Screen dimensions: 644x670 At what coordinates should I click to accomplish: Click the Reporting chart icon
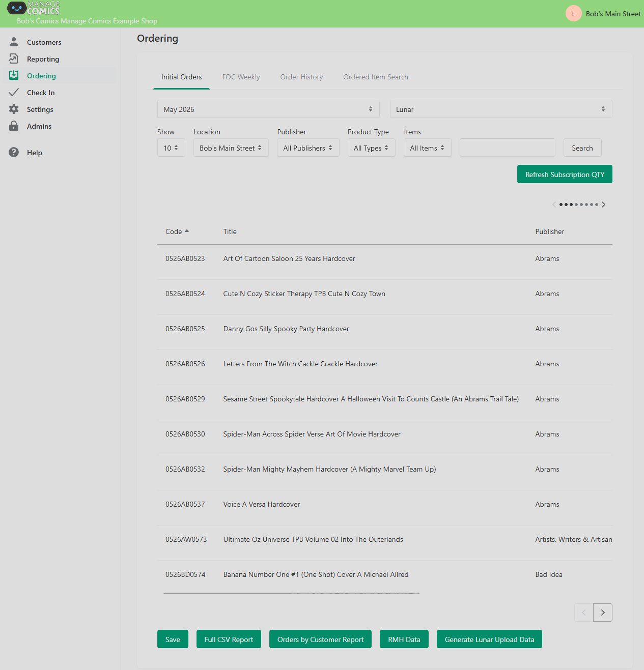(x=14, y=59)
